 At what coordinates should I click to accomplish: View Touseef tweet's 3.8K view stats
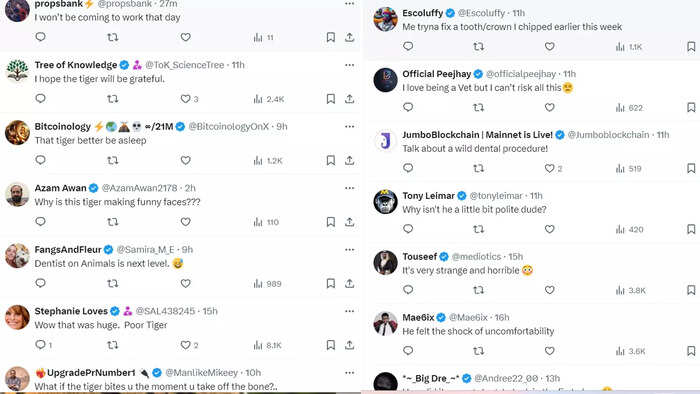[631, 290]
